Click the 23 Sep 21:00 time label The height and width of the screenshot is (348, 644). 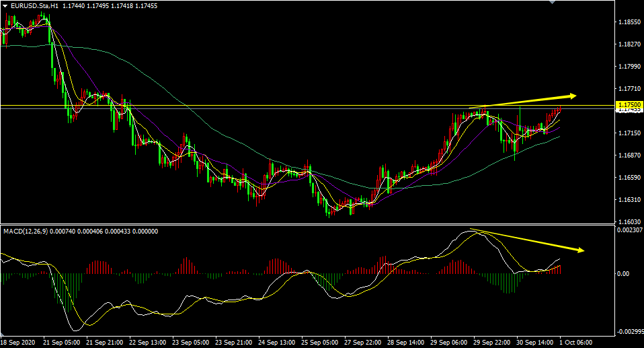point(234,342)
